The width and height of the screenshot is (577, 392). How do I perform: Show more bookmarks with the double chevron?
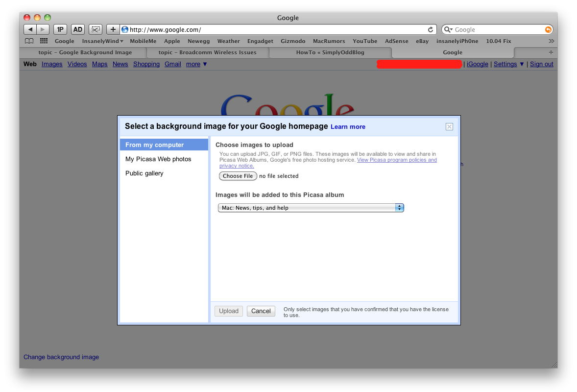tap(551, 41)
